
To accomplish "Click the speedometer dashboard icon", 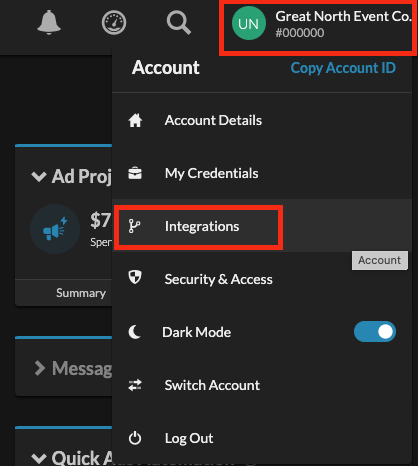I will click(114, 23).
